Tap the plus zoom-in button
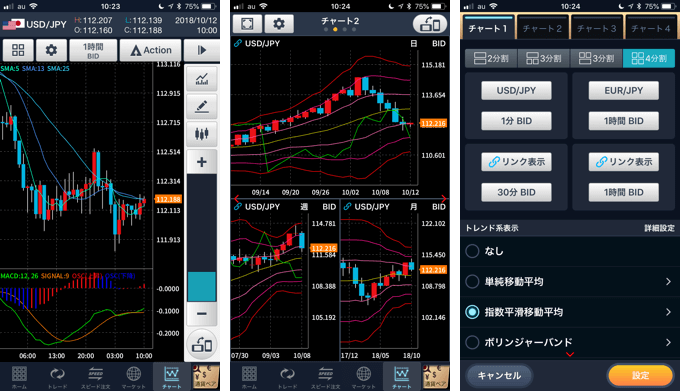 pyautogui.click(x=202, y=162)
